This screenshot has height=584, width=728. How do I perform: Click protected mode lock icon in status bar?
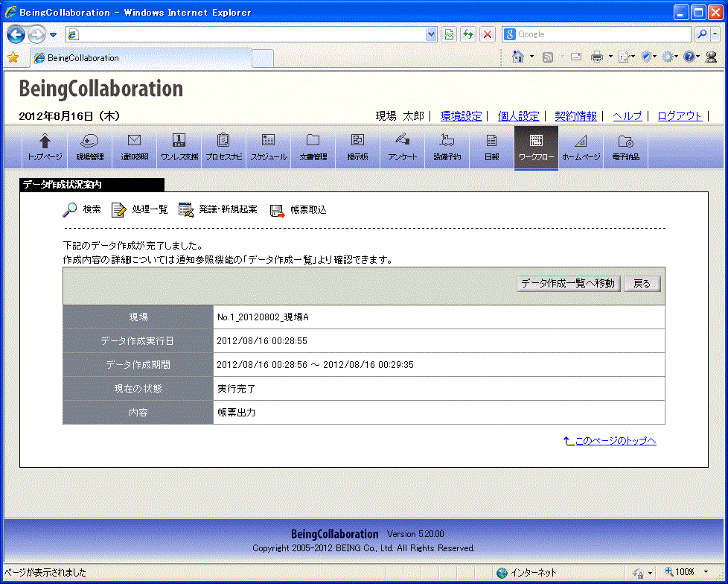pos(639,572)
